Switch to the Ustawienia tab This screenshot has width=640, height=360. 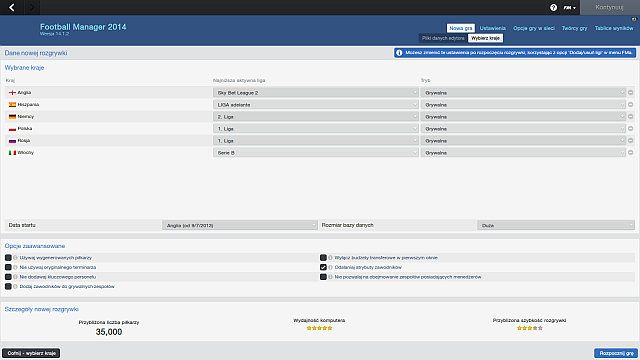(493, 28)
